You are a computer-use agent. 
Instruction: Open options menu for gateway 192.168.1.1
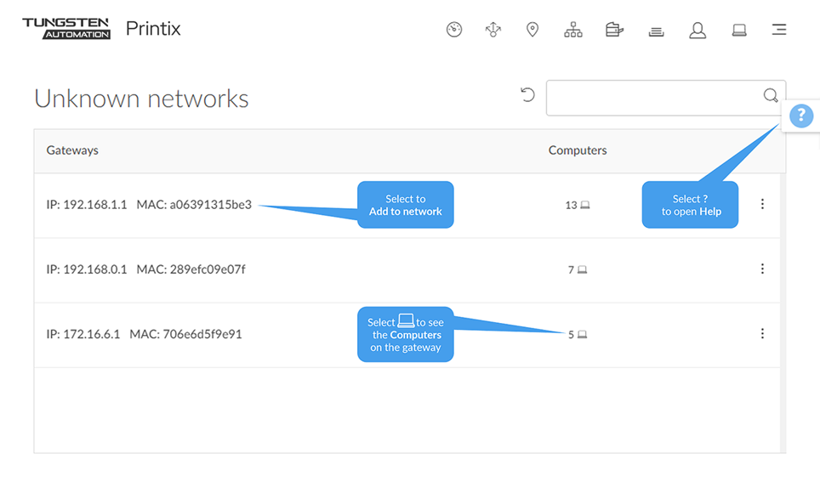[x=762, y=204]
